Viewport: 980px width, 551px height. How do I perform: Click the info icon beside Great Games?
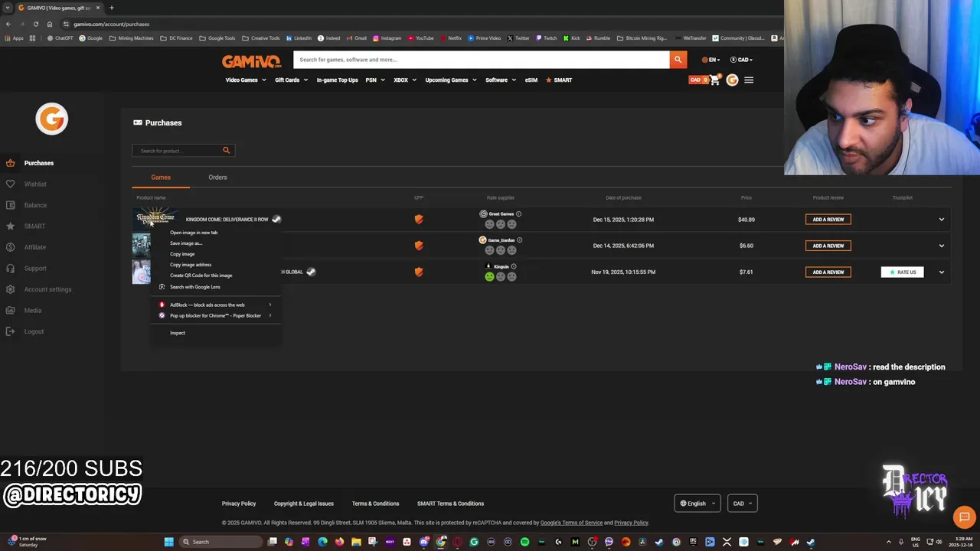(x=518, y=214)
